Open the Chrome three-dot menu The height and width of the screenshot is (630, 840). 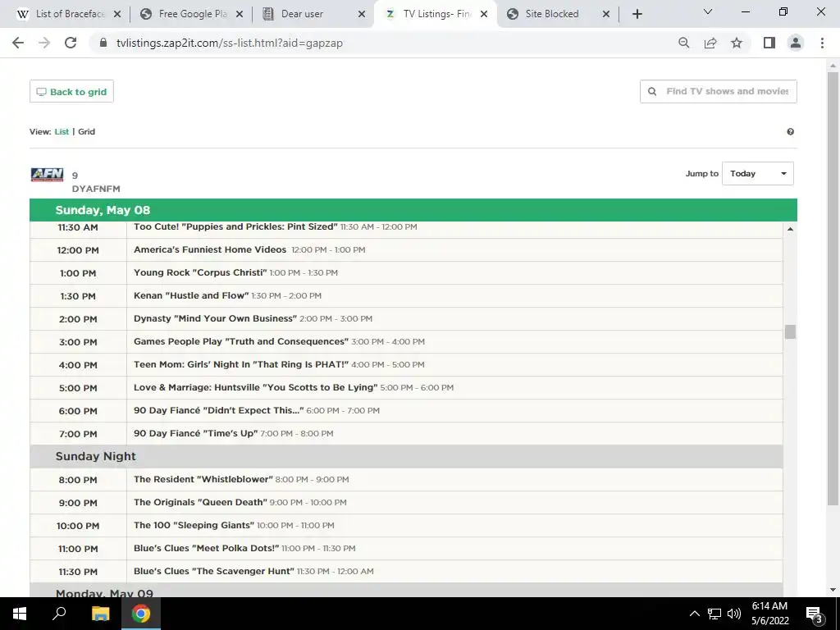(822, 43)
